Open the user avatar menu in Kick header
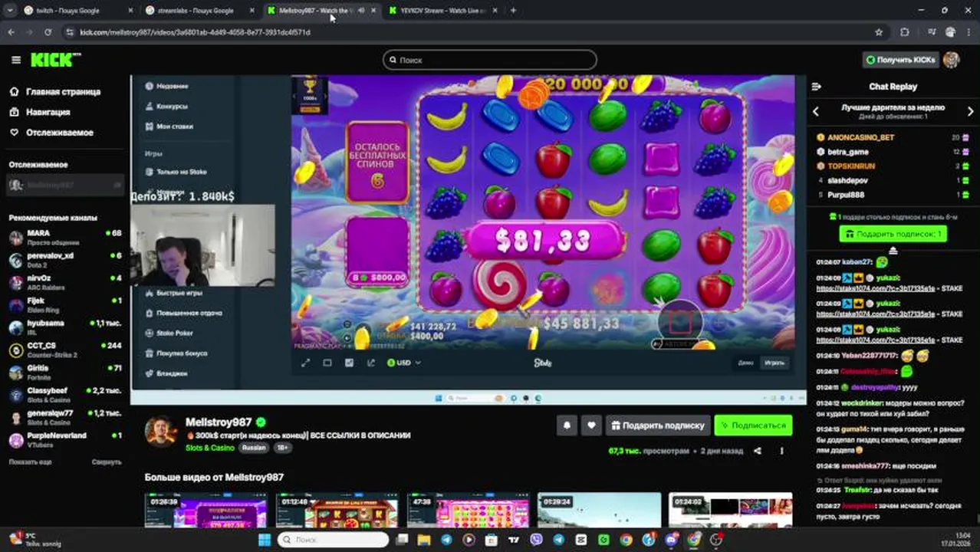 click(x=952, y=60)
